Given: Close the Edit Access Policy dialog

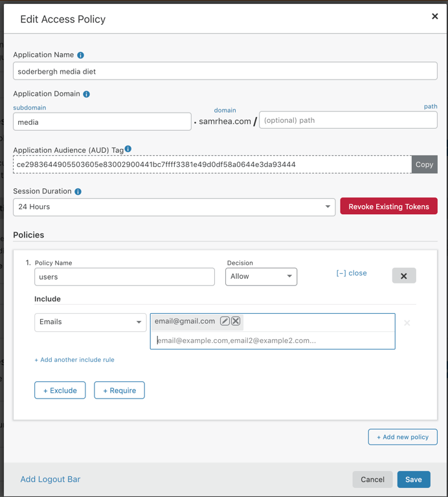Looking at the screenshot, I should tap(435, 16).
